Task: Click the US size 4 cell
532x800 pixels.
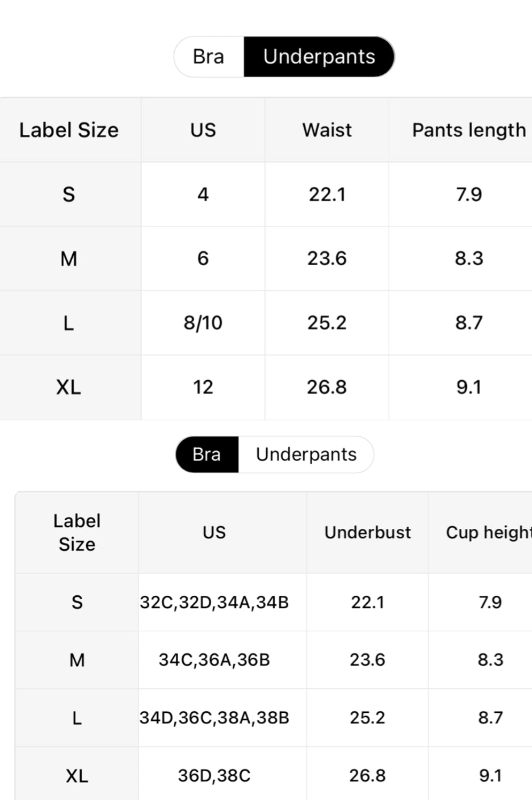Action: 203,194
